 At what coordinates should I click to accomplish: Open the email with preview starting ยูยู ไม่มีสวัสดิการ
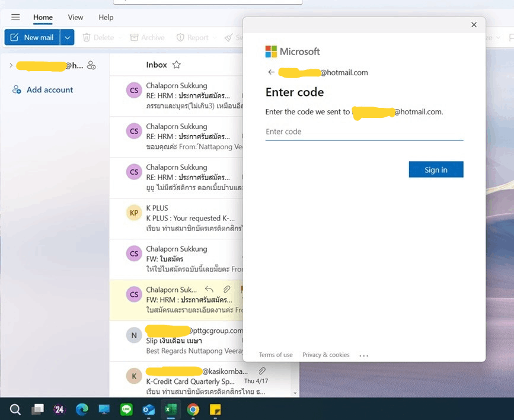tap(176, 178)
